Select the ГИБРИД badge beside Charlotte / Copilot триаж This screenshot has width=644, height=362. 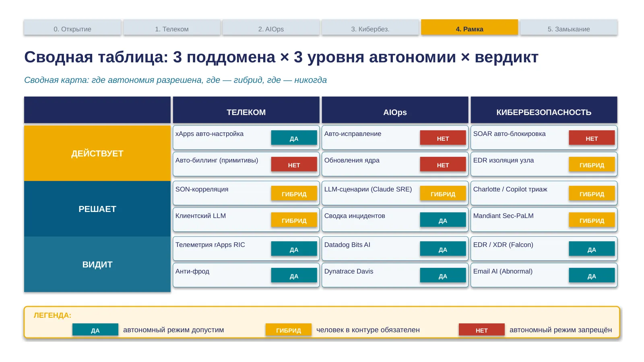click(x=592, y=193)
